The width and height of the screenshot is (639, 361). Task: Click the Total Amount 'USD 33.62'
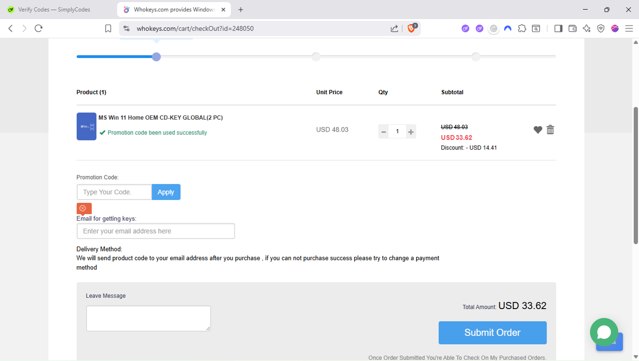pyautogui.click(x=522, y=306)
